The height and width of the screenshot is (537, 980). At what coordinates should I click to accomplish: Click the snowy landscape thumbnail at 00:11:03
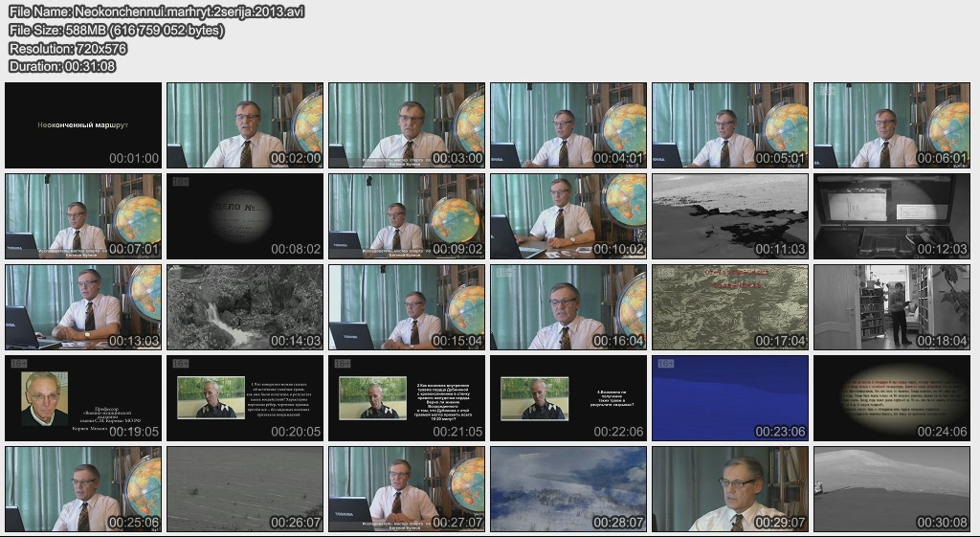[x=730, y=216]
